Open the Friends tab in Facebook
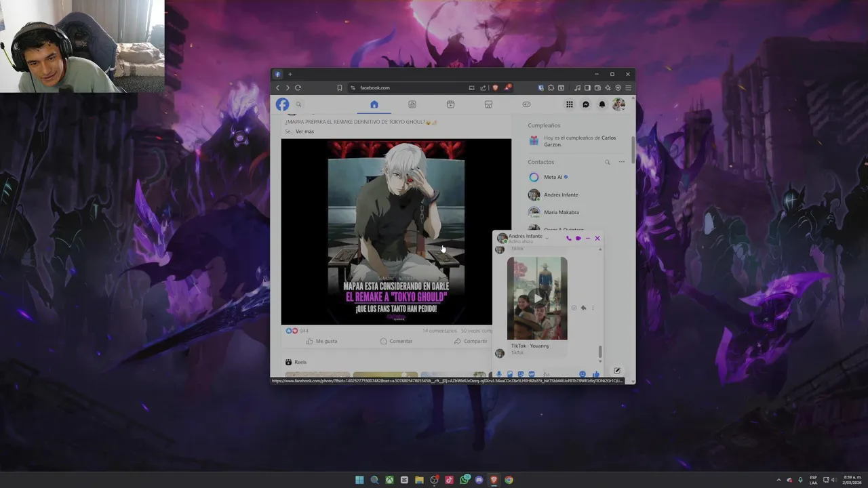This screenshot has height=488, width=868. [x=412, y=104]
